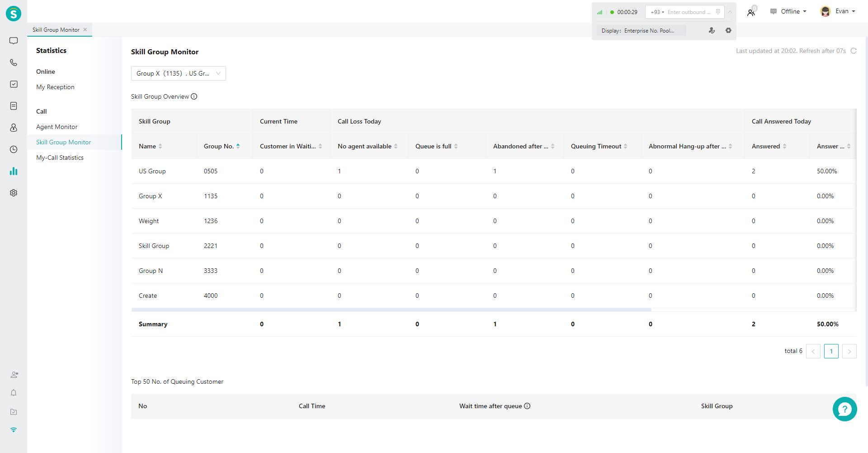Click group number 2221
The image size is (868, 453).
pyautogui.click(x=211, y=246)
